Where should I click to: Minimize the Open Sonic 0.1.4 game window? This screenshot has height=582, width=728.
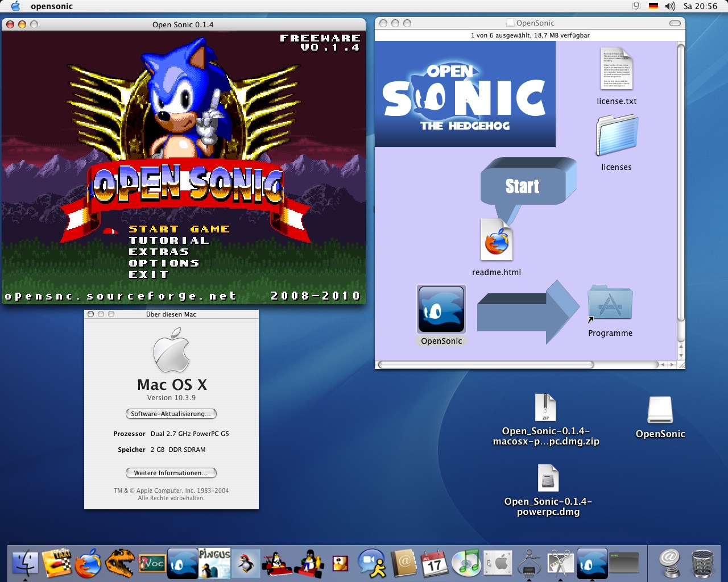point(22,24)
